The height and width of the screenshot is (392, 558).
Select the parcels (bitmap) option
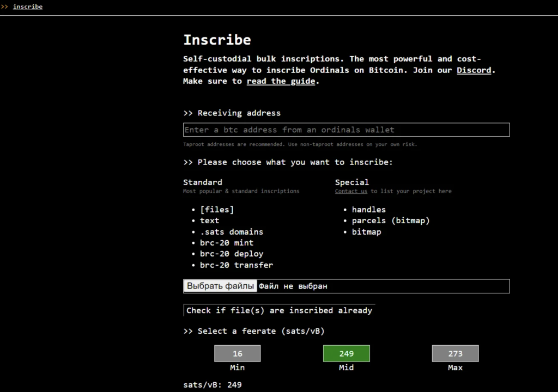pos(391,220)
